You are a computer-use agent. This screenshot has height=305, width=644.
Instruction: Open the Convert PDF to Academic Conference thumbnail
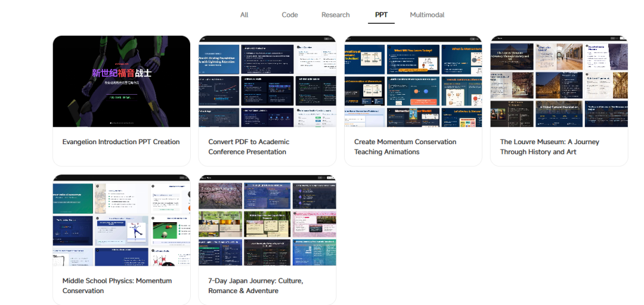[267, 81]
